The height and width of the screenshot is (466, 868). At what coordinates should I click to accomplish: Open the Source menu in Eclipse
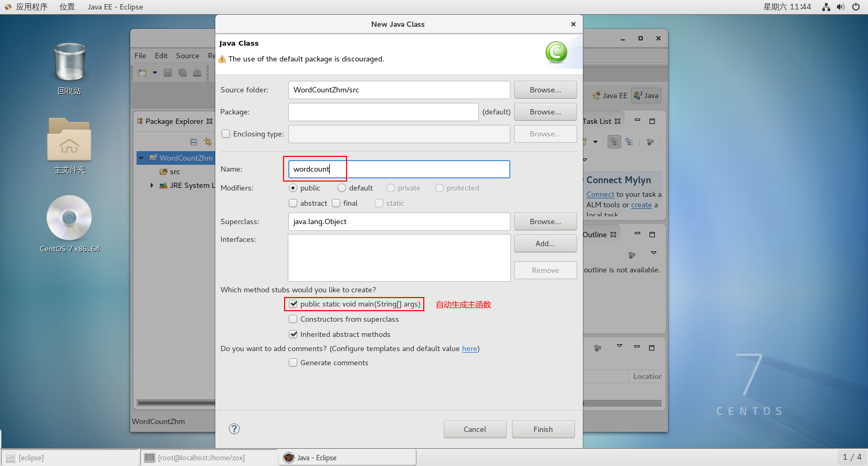187,56
